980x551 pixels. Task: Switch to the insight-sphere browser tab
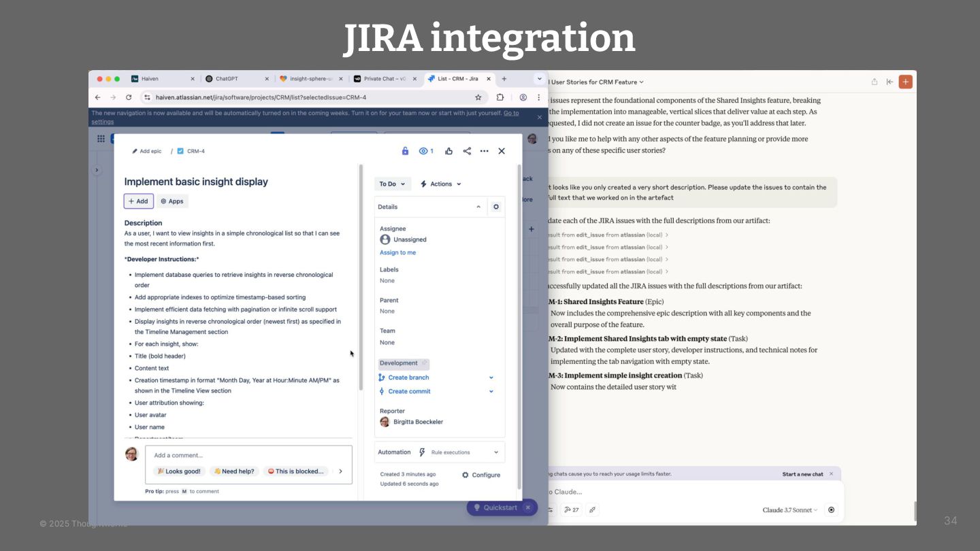point(310,79)
